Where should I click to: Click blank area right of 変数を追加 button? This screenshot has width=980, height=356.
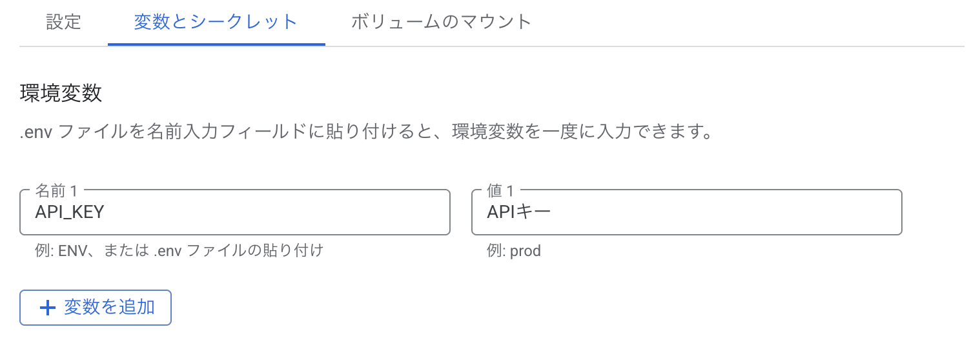tap(452, 308)
